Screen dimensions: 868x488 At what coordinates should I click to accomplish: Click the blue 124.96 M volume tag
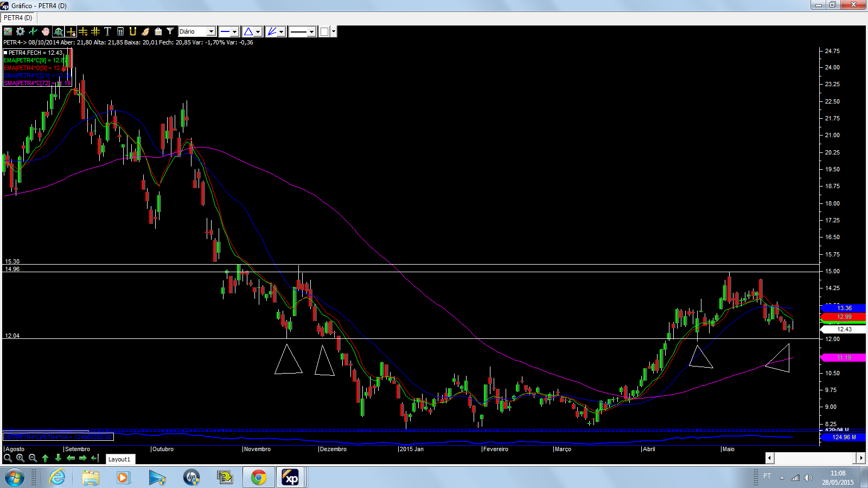point(844,437)
